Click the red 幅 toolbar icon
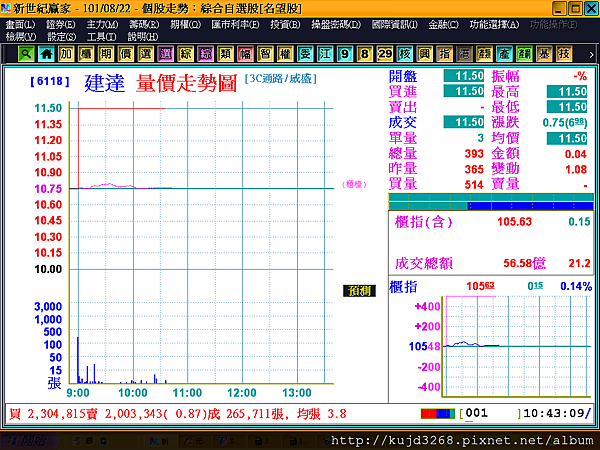Screen dimensions: 600x450 coord(245,54)
